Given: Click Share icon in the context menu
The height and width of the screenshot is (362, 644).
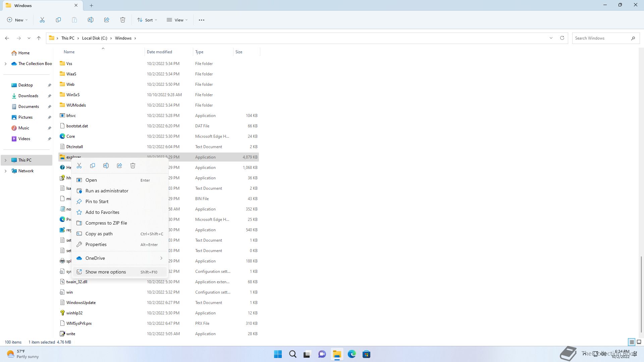Looking at the screenshot, I should coord(119,166).
